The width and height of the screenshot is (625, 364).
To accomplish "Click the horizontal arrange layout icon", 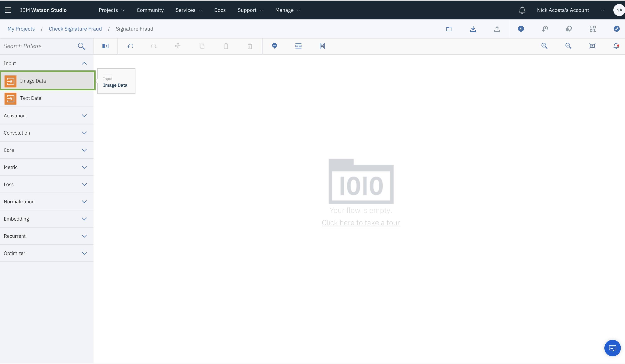I will point(298,46).
